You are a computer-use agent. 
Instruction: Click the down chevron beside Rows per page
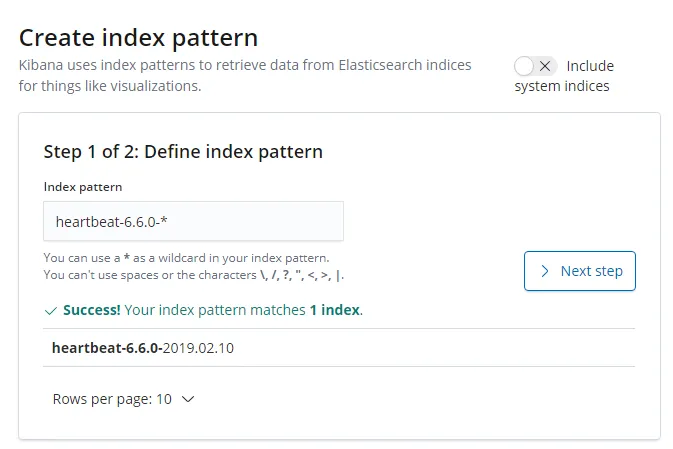point(187,399)
